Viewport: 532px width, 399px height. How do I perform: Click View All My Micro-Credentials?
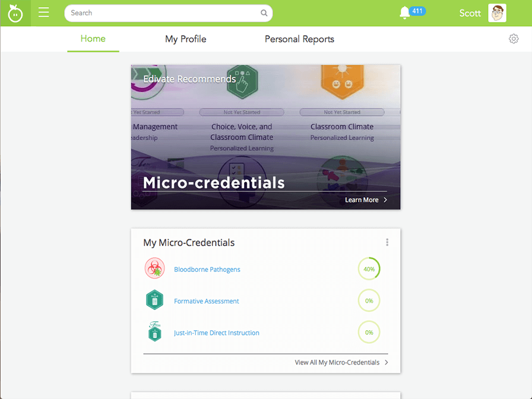click(337, 362)
